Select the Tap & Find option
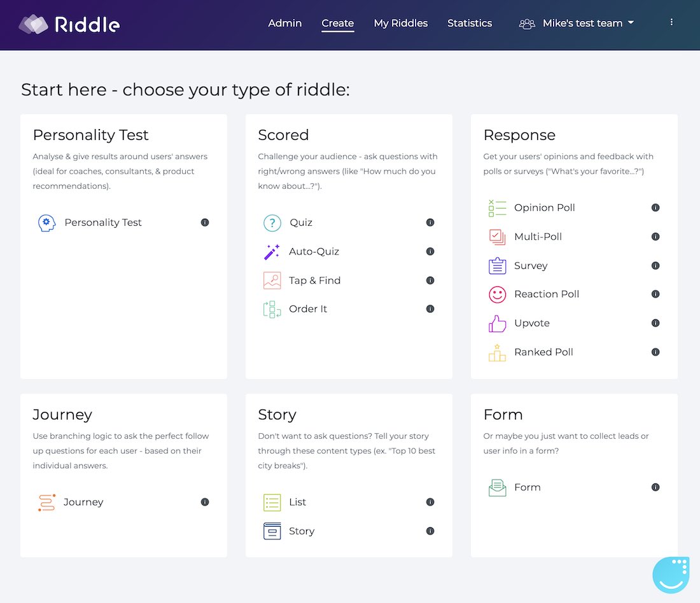 pos(315,281)
